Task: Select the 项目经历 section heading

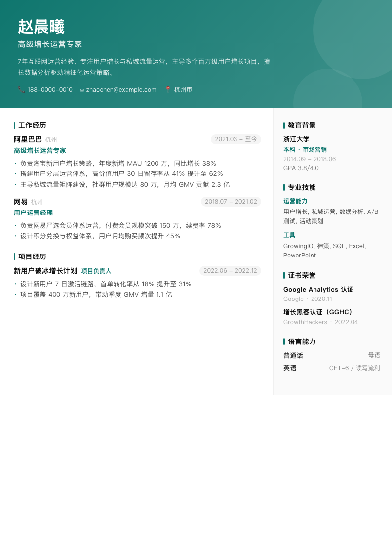Action: 32,257
